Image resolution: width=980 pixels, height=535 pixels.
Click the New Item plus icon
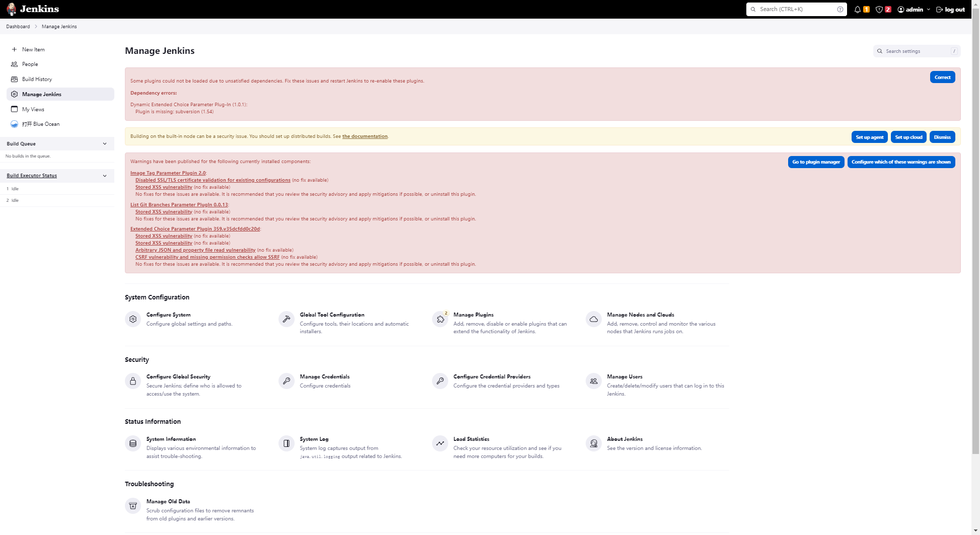14,49
